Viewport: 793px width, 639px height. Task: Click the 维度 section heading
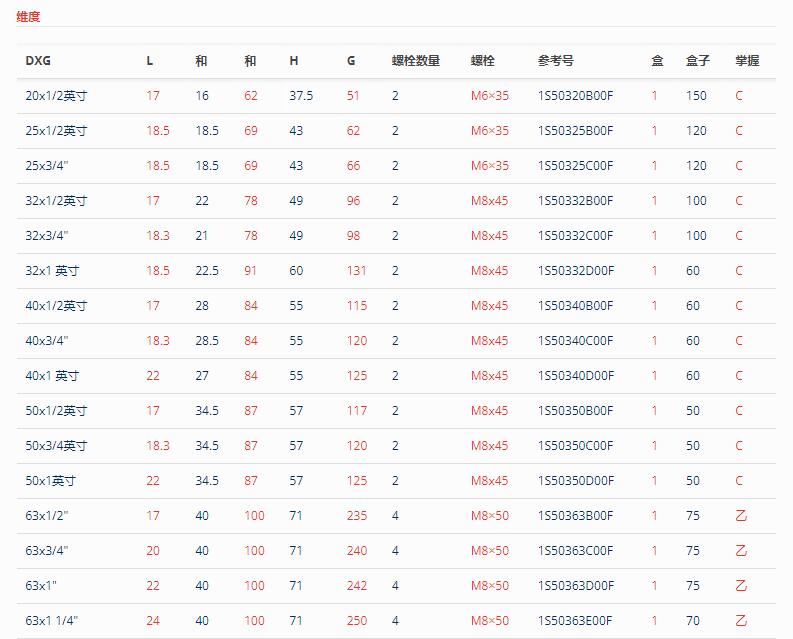(28, 17)
